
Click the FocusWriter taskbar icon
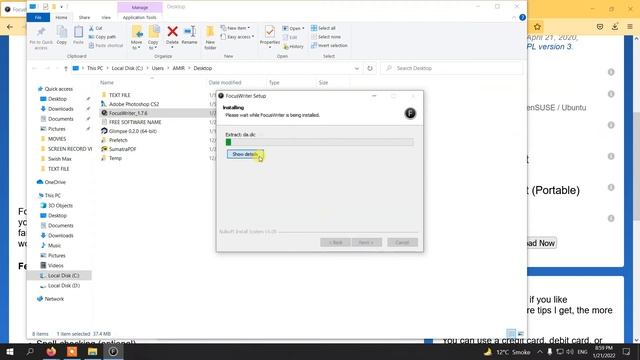click(113, 351)
